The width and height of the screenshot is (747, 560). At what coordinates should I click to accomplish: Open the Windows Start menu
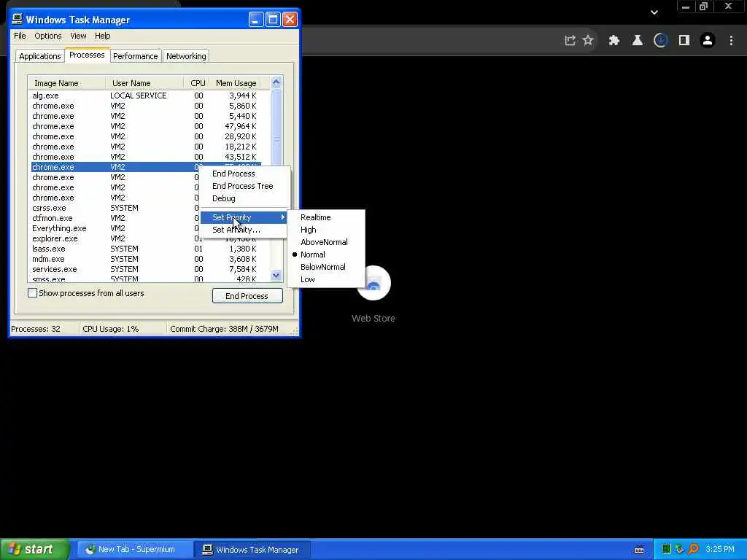coord(35,549)
